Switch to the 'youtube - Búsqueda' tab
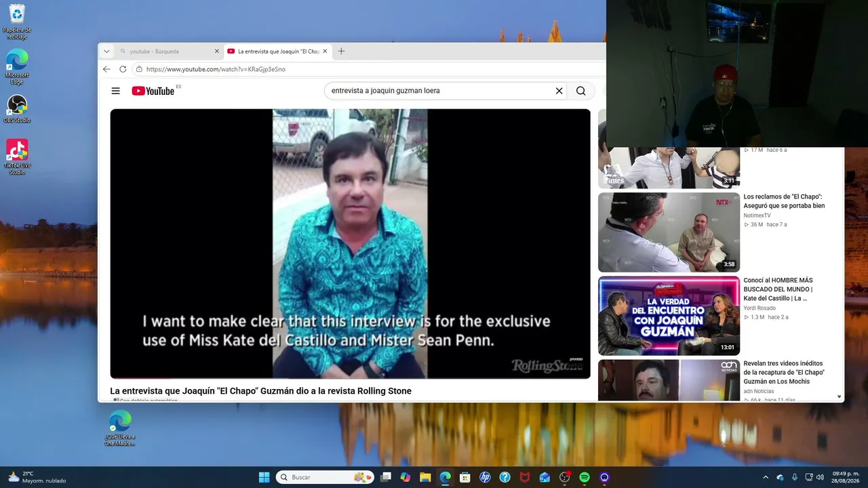 (169, 51)
